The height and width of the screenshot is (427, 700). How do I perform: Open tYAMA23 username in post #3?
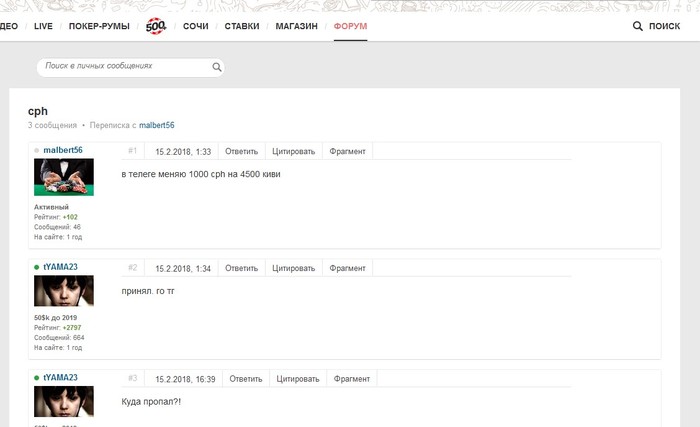60,377
